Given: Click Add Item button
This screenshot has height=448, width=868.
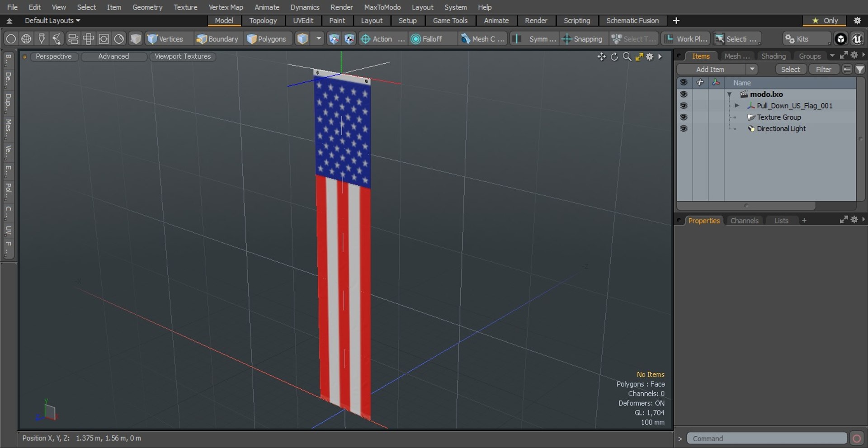Looking at the screenshot, I should [710, 69].
